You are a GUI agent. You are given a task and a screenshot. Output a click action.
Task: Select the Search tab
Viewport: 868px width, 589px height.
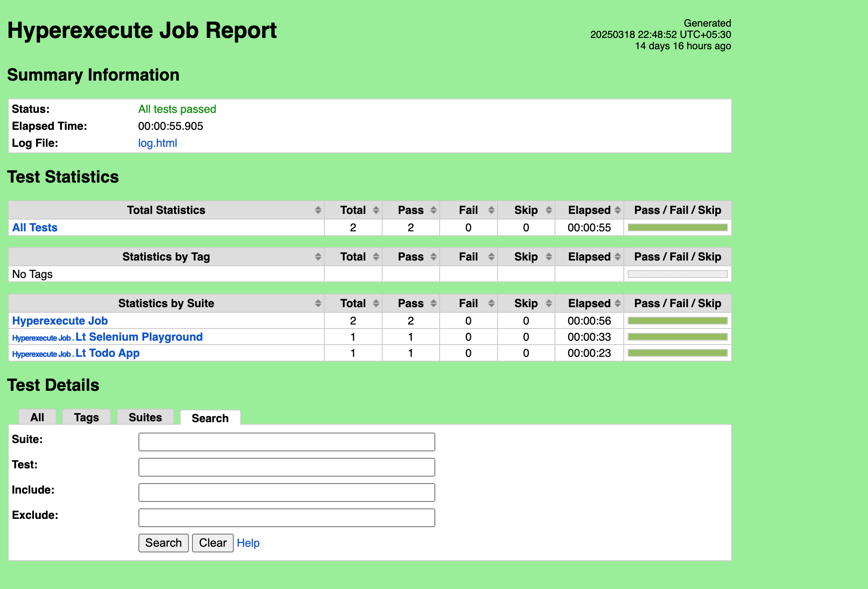(x=210, y=418)
